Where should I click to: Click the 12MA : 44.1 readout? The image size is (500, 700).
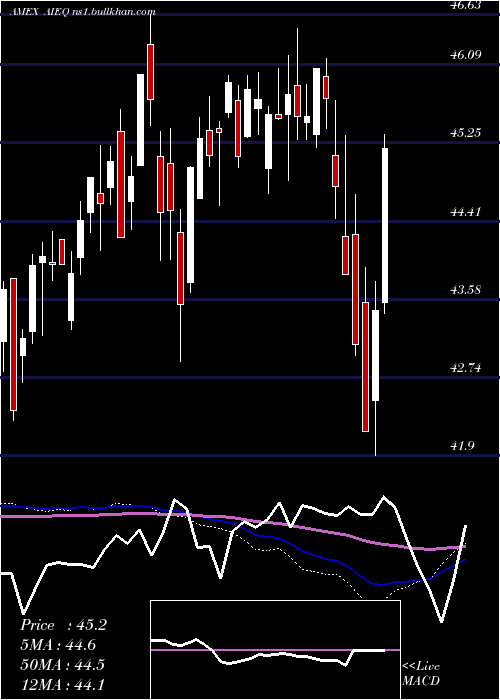(x=62, y=684)
